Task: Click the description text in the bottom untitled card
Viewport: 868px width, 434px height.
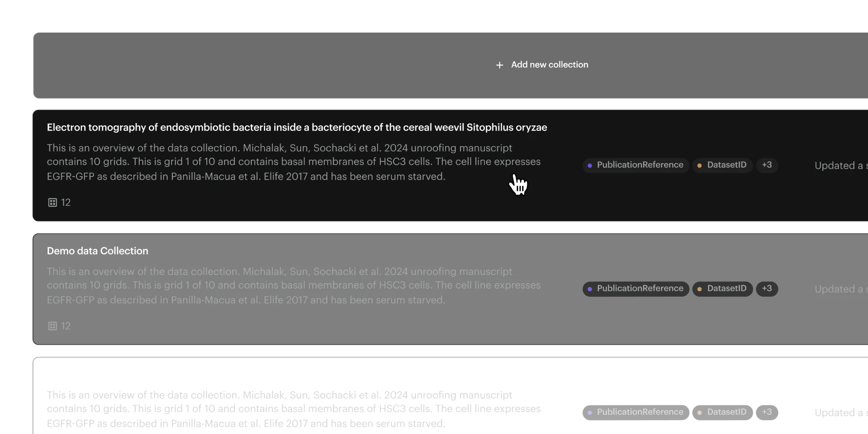Action: coord(294,409)
